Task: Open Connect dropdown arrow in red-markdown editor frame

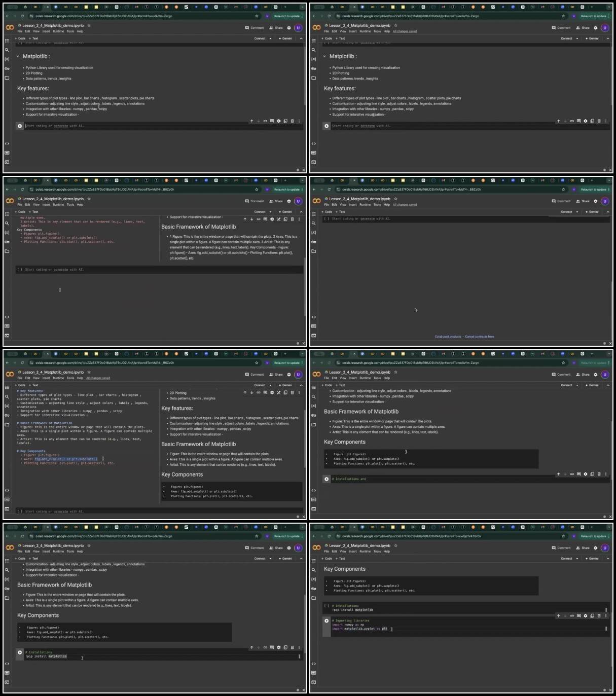Action: pyautogui.click(x=270, y=212)
